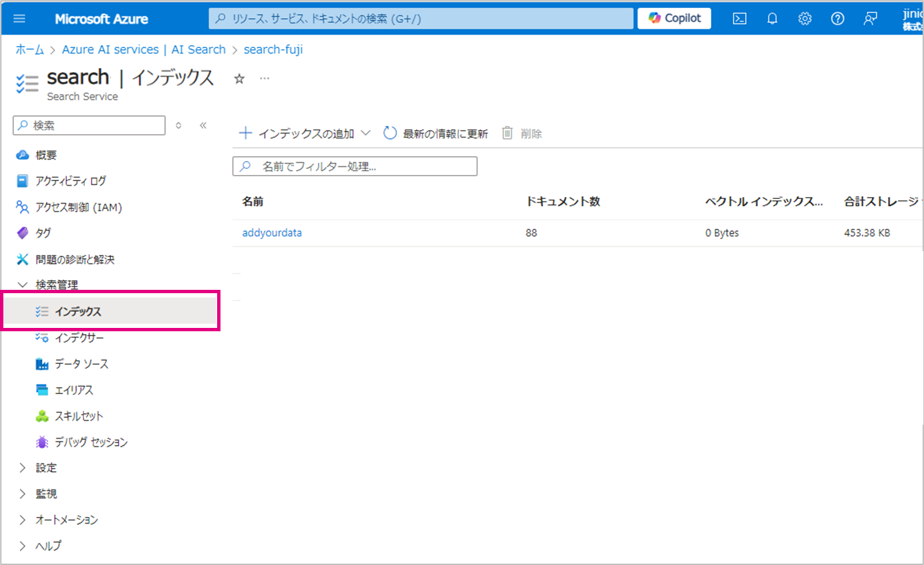Image resolution: width=924 pixels, height=565 pixels.
Task: Open the portal settings gear
Action: (x=805, y=19)
